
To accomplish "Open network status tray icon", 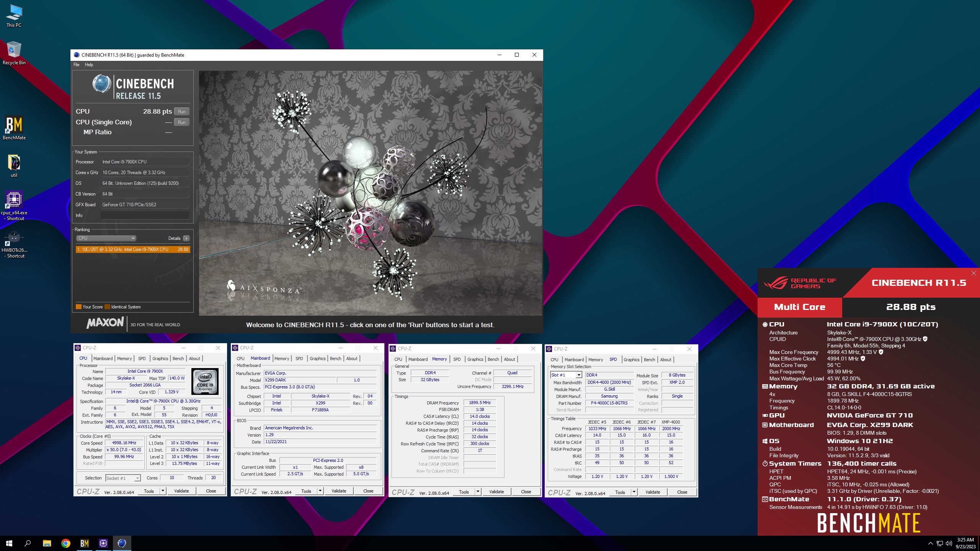I will [x=939, y=543].
